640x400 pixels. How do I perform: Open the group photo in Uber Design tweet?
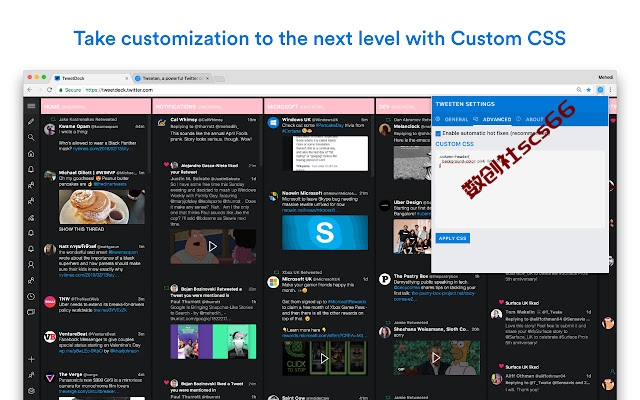(x=411, y=237)
